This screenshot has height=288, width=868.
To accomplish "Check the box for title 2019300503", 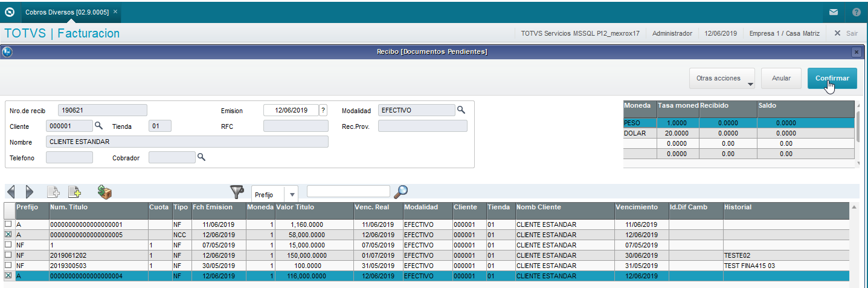I will (x=8, y=265).
